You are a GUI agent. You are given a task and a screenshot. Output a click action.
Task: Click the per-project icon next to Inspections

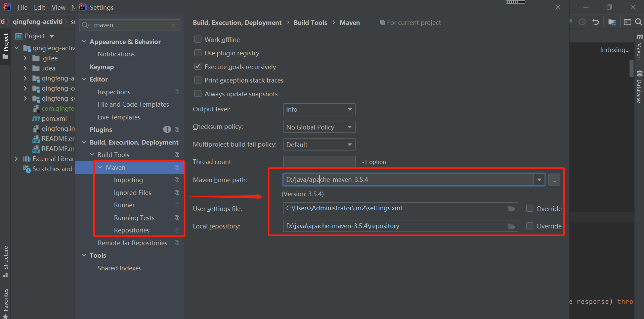[x=177, y=92]
